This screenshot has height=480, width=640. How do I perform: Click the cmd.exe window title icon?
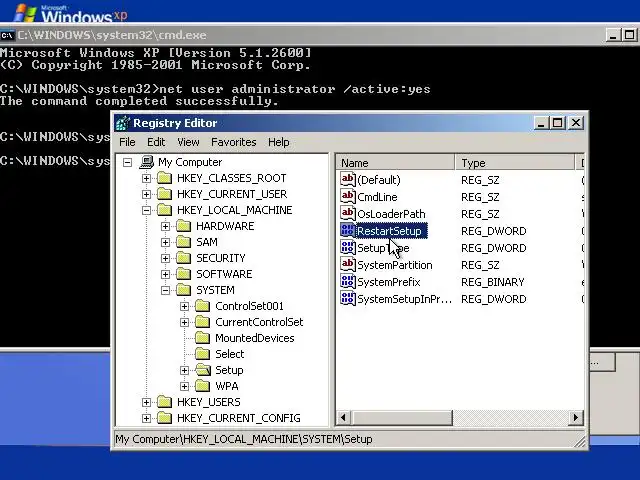point(7,35)
